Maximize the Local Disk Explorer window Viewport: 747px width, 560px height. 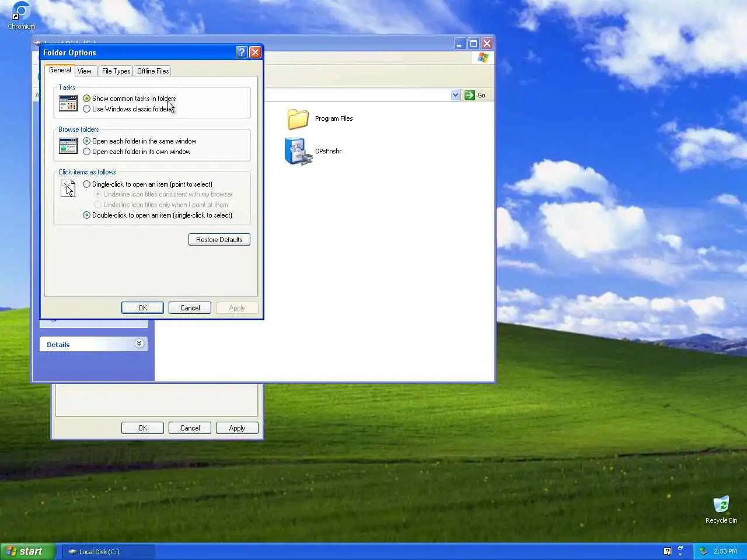473,44
